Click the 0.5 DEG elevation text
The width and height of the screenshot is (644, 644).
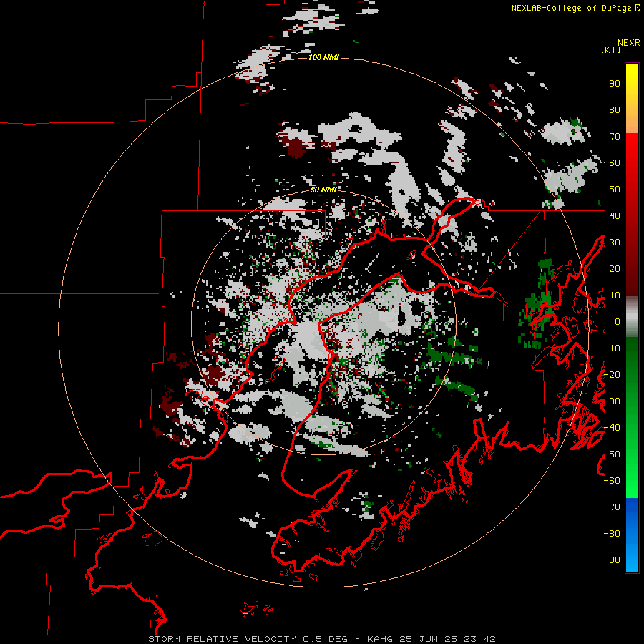pyautogui.click(x=326, y=639)
